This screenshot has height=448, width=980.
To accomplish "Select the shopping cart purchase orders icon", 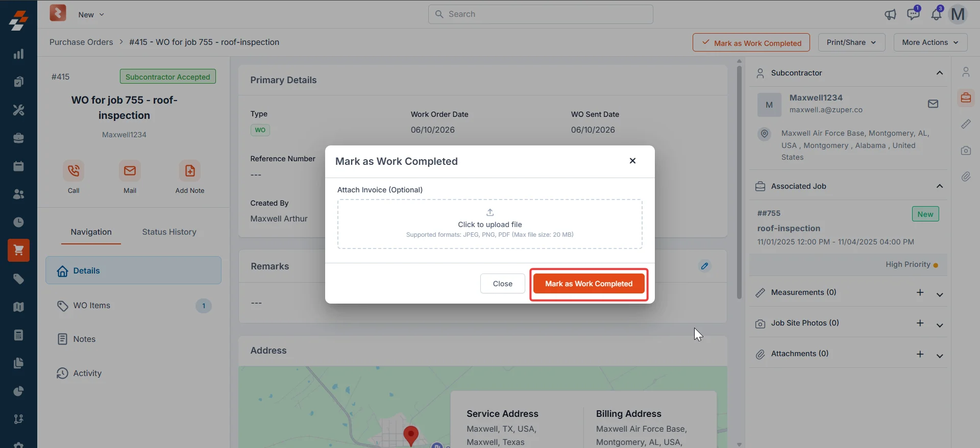I will pyautogui.click(x=18, y=250).
